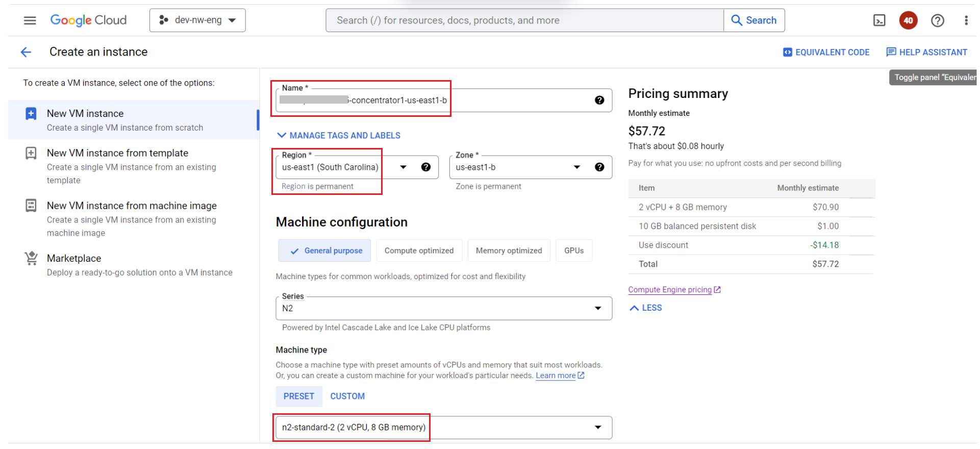Choose Memory optimized machine family
Image resolution: width=980 pixels, height=449 pixels.
tap(509, 251)
